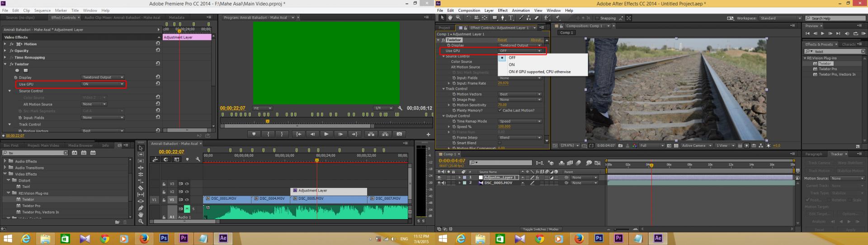Select the Razor tool in Premiere

pyautogui.click(x=141, y=188)
